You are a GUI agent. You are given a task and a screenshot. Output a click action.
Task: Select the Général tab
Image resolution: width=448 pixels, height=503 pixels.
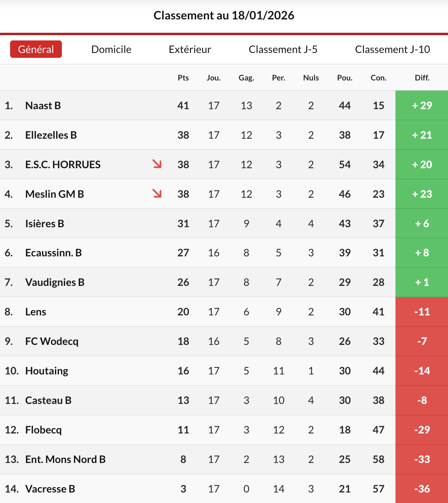36,49
